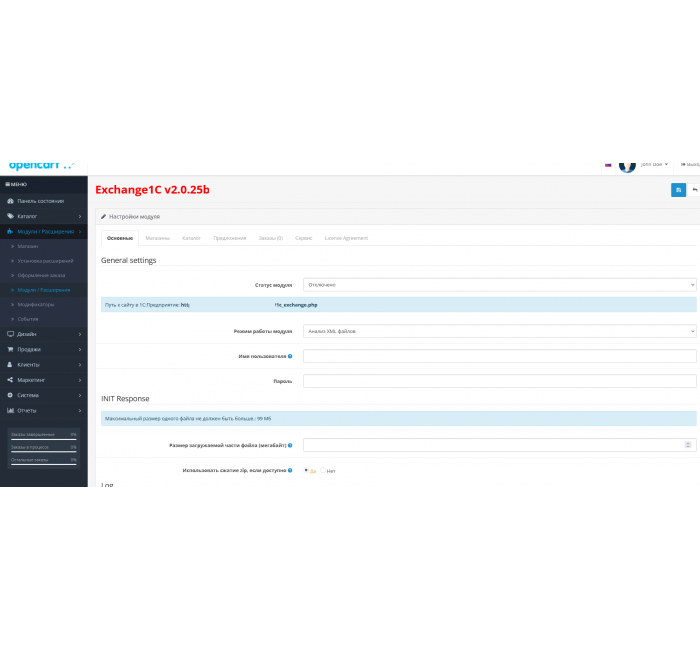Click the back arrow cancel button
Screen dimensions: 700x650
click(694, 190)
